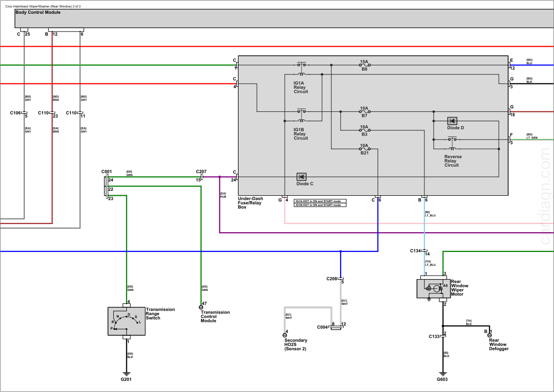Select the Rear Window Wiper Motor symbol
Screen dimensions: 554x392
point(433,288)
